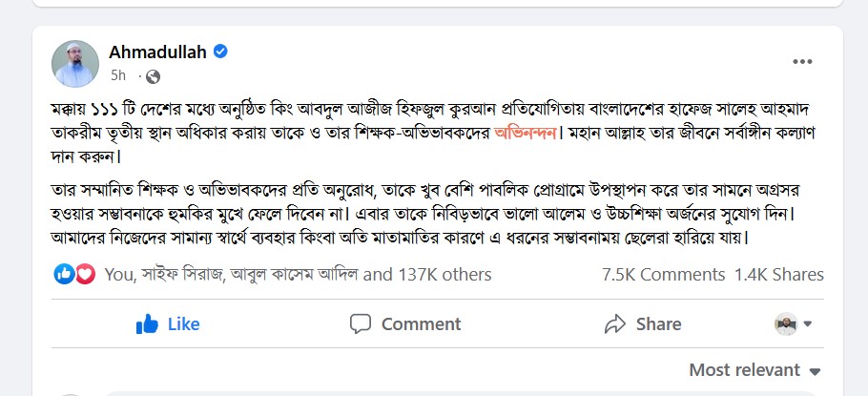Click the blue verified badge beside Ahmadullah
The image size is (868, 396).
220,52
